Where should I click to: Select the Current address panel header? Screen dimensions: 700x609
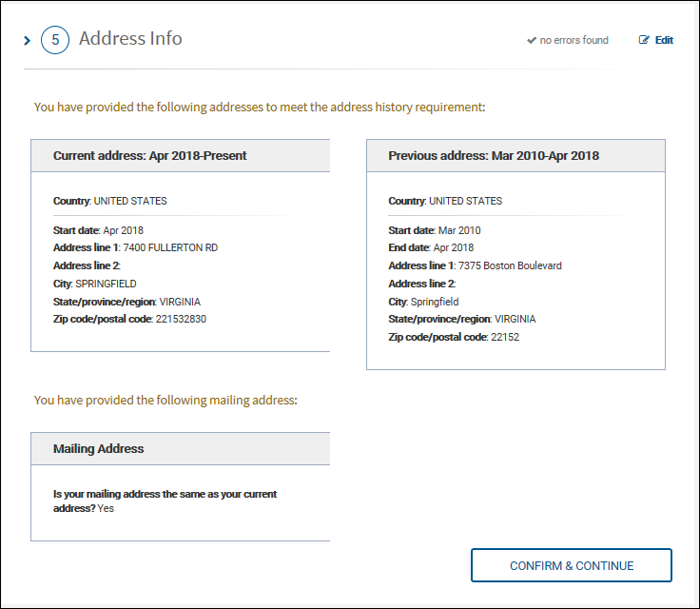pos(149,155)
